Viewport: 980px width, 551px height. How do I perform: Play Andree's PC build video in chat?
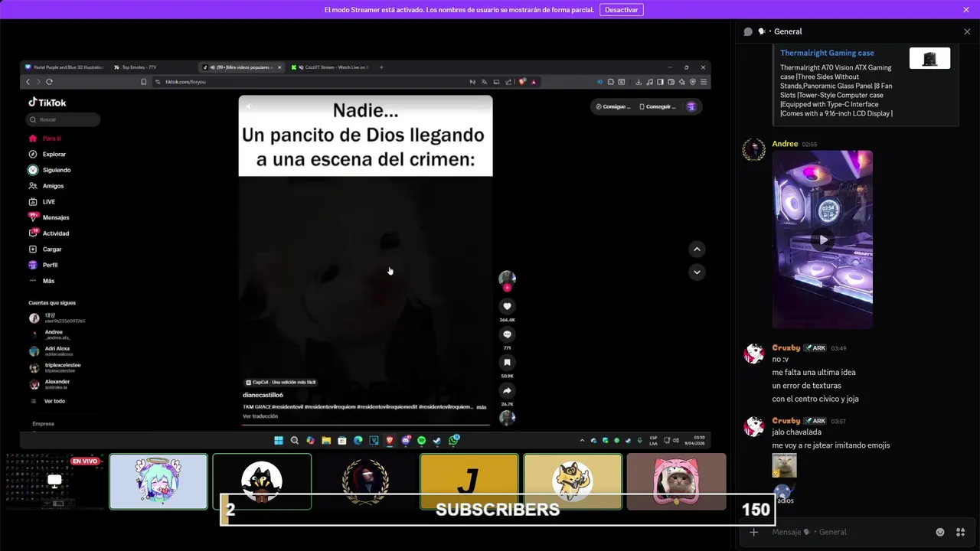(823, 240)
